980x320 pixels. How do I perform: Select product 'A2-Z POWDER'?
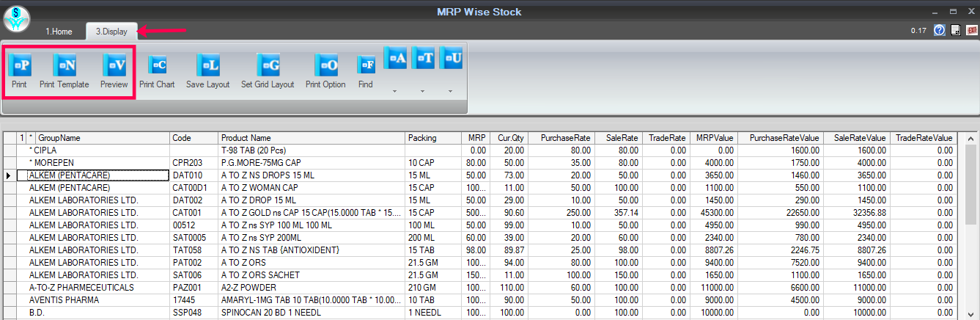(x=312, y=288)
